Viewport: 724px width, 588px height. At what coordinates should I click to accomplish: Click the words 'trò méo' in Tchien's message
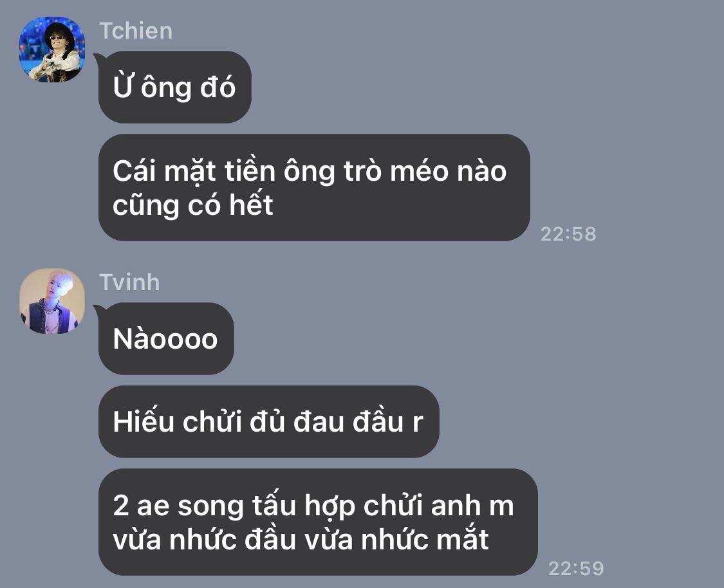(396, 170)
